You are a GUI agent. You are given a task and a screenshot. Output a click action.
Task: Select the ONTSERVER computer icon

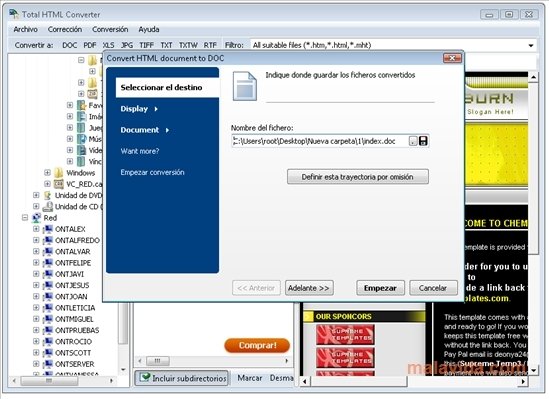48,364
